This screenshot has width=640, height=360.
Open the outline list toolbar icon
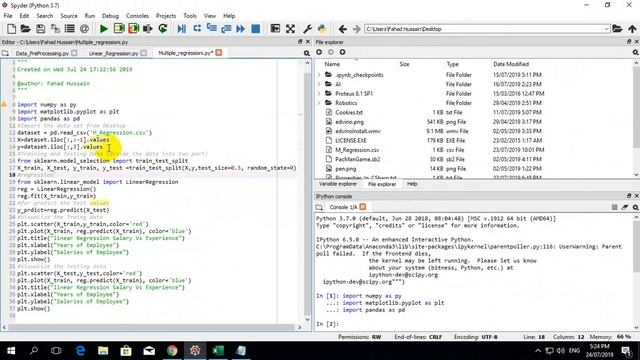click(70, 29)
